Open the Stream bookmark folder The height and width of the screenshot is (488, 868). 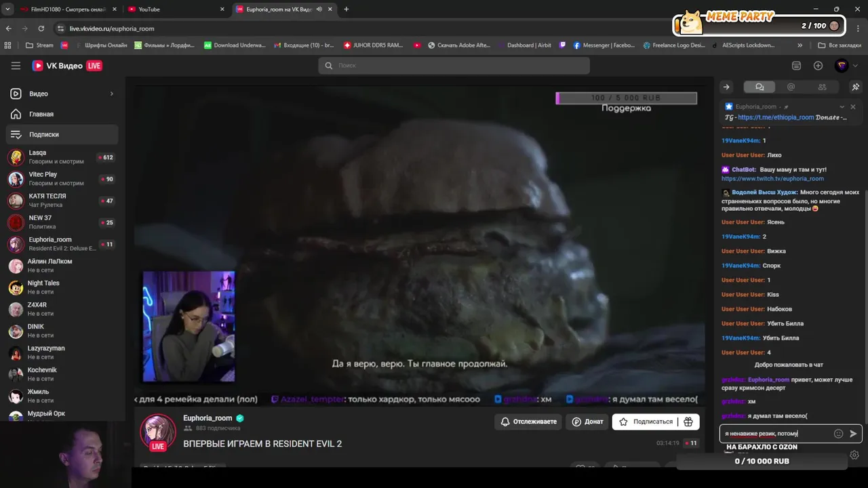(x=39, y=45)
